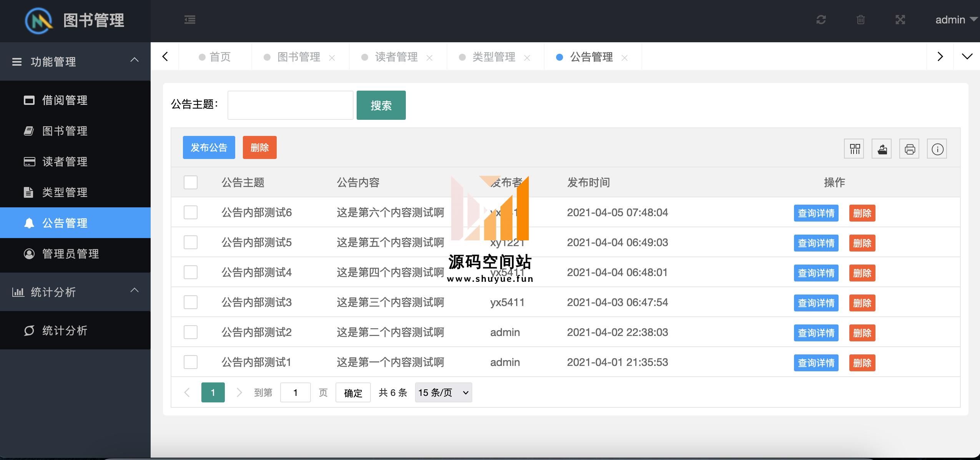Click the date 2021-04-05 07:48:04
The image size is (980, 460).
[x=618, y=212]
